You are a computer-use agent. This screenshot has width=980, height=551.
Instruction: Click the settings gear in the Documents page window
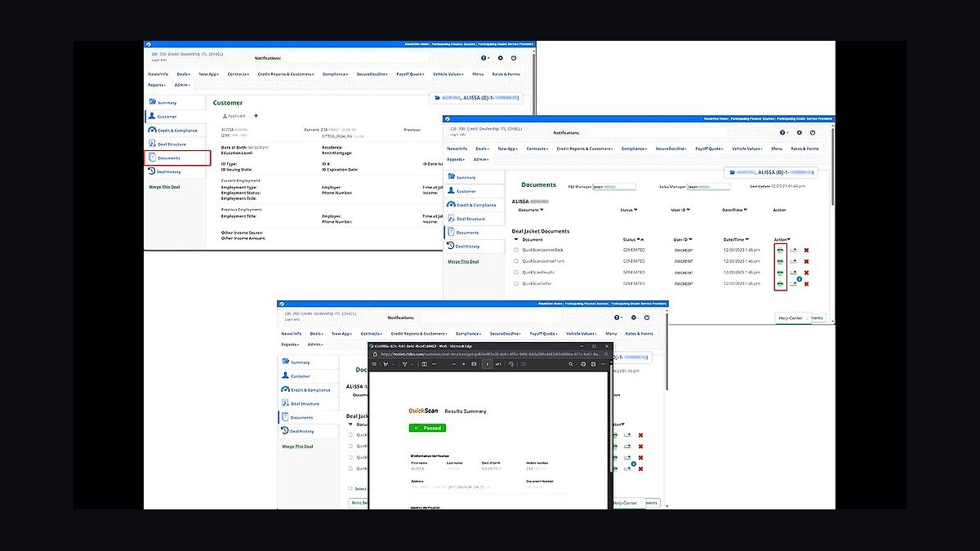tap(799, 132)
